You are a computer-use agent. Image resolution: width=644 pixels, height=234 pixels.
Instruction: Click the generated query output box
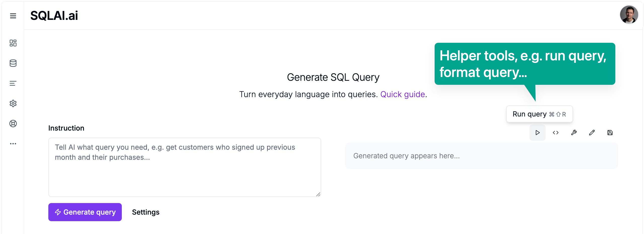481,156
